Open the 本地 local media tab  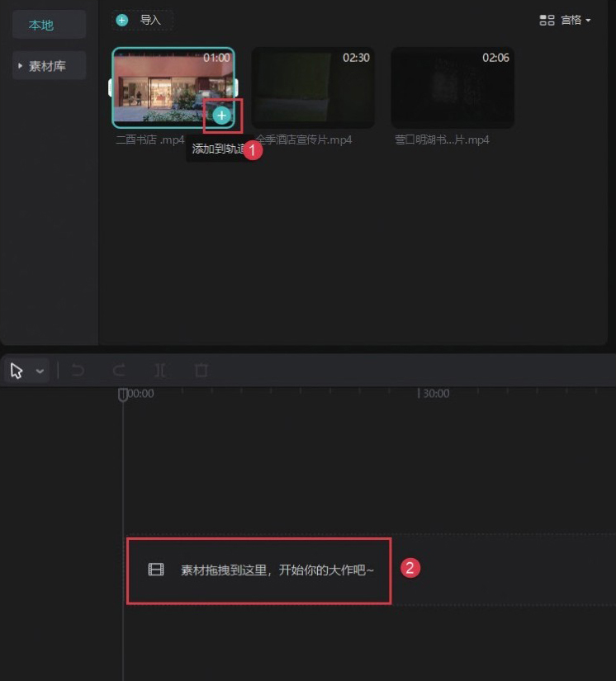(49, 25)
